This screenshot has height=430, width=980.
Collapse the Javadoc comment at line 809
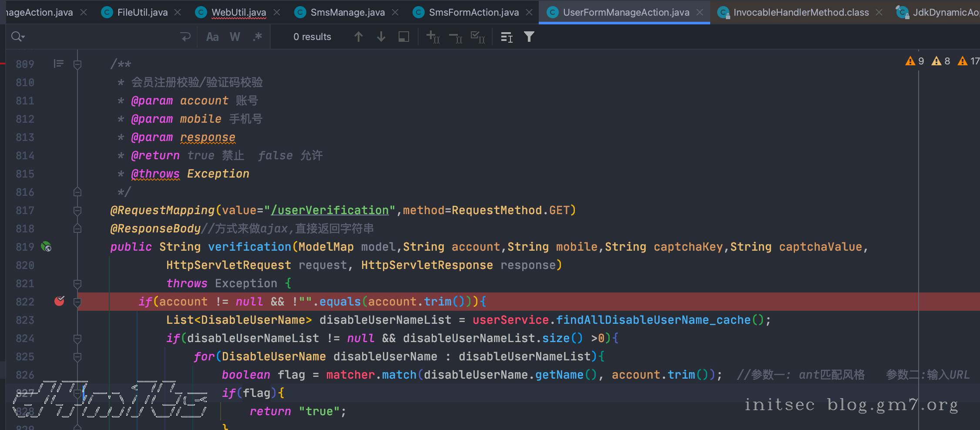click(x=77, y=64)
